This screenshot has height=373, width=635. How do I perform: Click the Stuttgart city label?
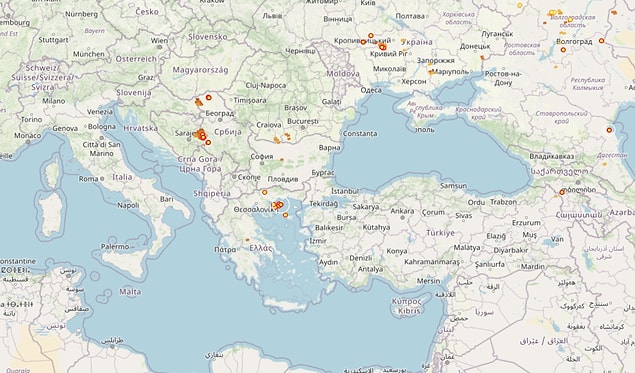click(x=53, y=40)
